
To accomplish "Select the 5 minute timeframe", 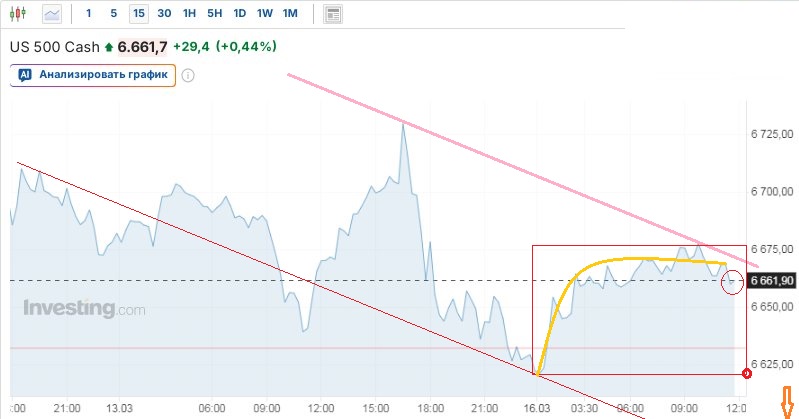I will [113, 14].
